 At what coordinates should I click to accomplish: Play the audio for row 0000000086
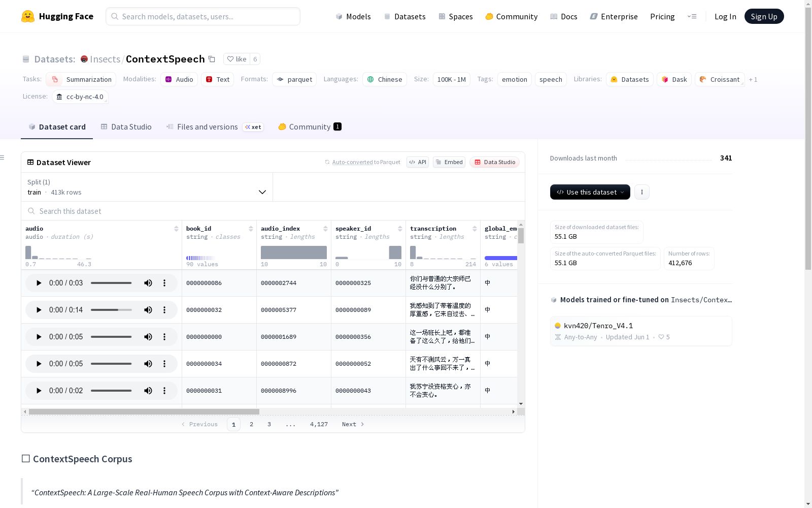click(x=39, y=283)
